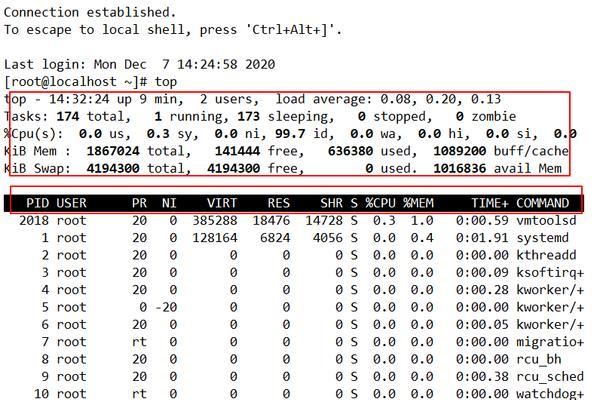Click the RES column header
597x400 pixels.
pyautogui.click(x=279, y=203)
